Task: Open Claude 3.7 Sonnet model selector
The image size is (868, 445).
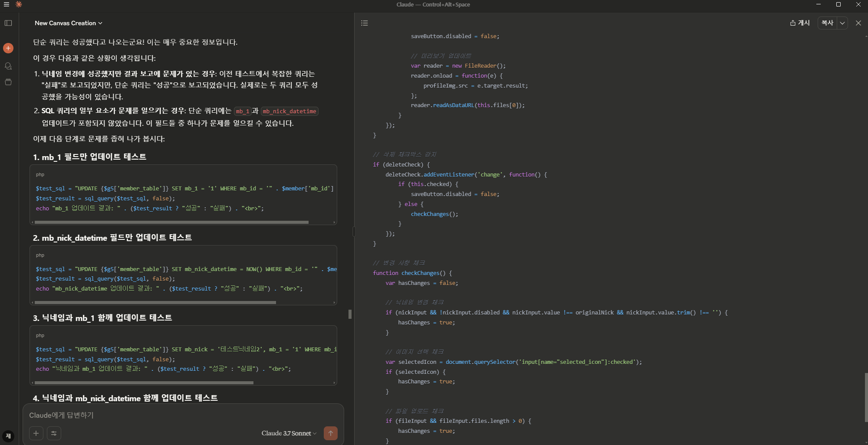Action: click(289, 433)
